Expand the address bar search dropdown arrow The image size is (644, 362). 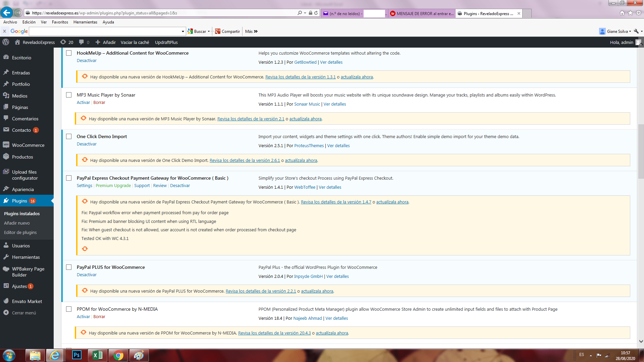(x=305, y=13)
